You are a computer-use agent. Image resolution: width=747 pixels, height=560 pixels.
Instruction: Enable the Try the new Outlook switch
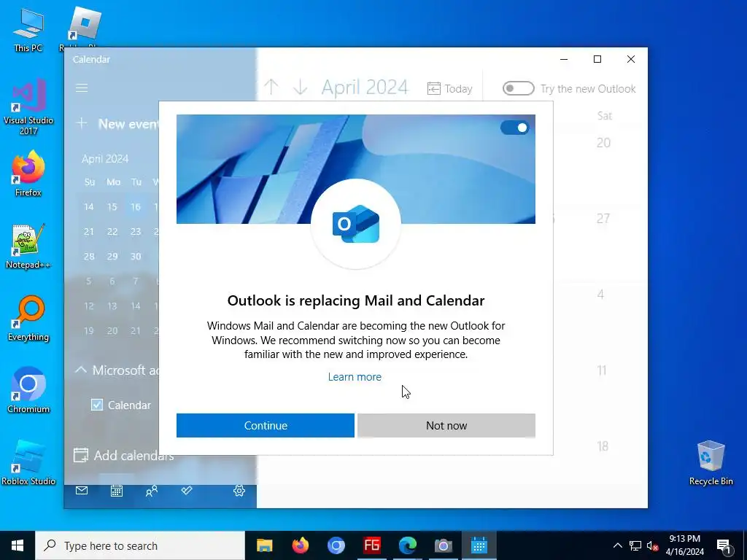pyautogui.click(x=519, y=88)
